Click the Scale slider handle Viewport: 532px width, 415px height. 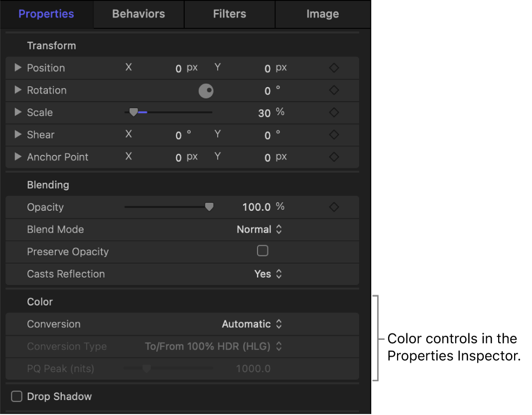(134, 112)
